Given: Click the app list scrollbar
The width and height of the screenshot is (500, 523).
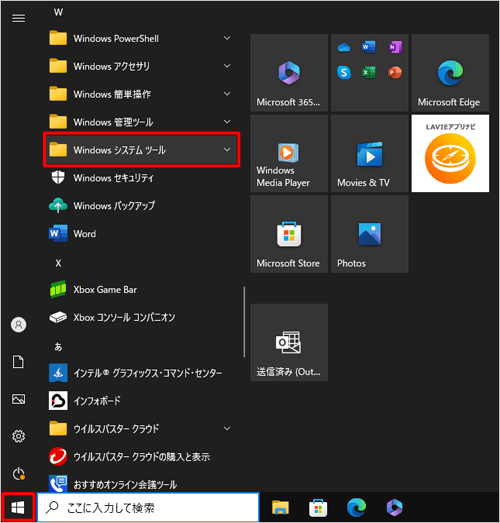Looking at the screenshot, I should click(244, 322).
